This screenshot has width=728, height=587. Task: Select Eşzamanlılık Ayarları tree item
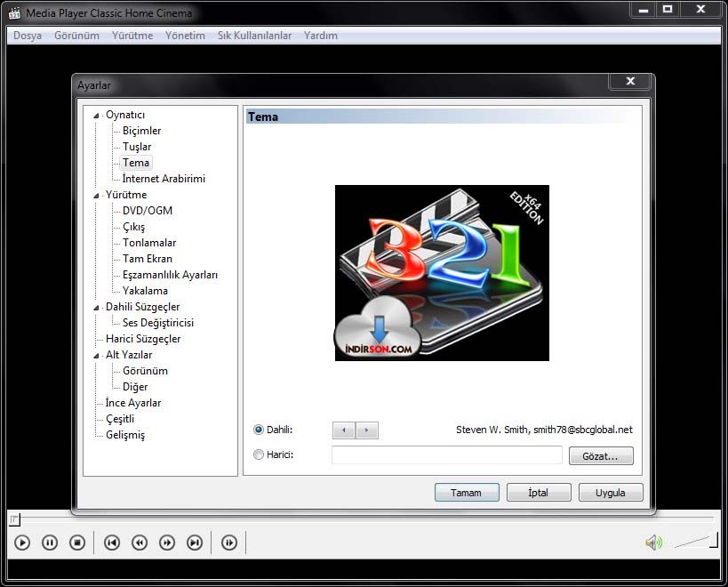click(170, 275)
